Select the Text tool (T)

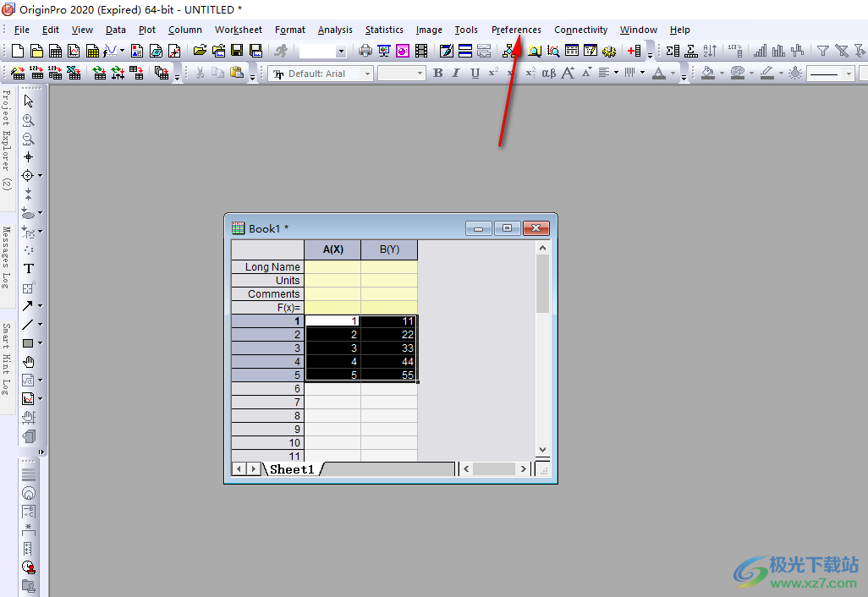pyautogui.click(x=28, y=269)
